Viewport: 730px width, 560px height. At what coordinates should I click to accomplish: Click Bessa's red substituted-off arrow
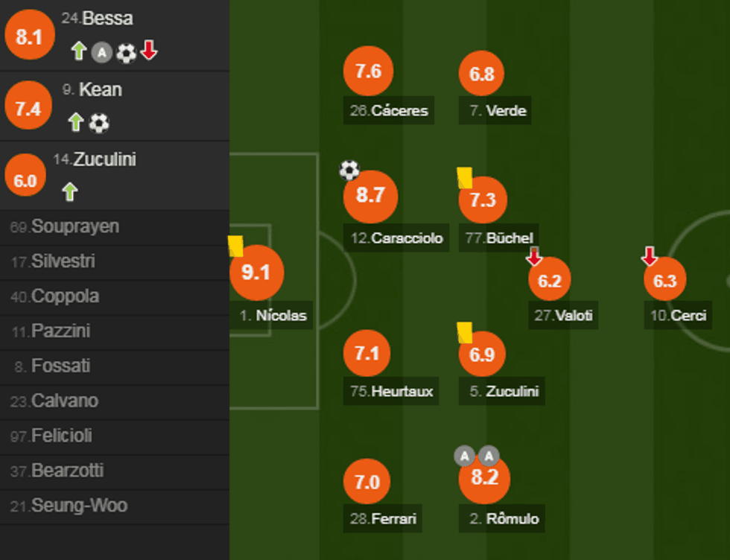tap(149, 51)
